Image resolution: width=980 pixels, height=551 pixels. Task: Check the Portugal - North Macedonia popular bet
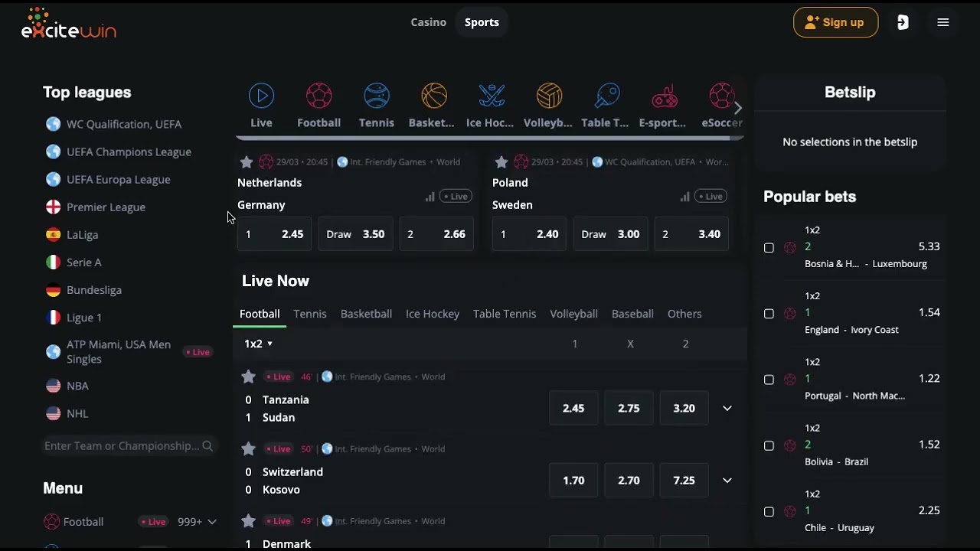[769, 380]
